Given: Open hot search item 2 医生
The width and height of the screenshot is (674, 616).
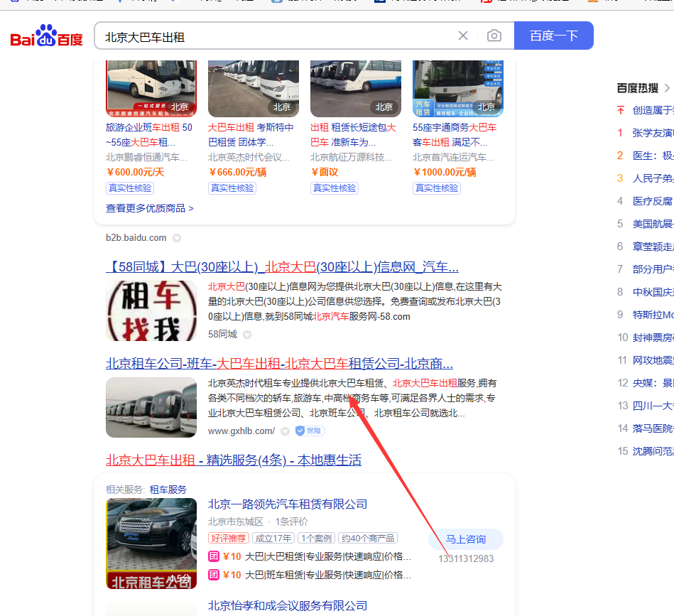Looking at the screenshot, I should (653, 156).
